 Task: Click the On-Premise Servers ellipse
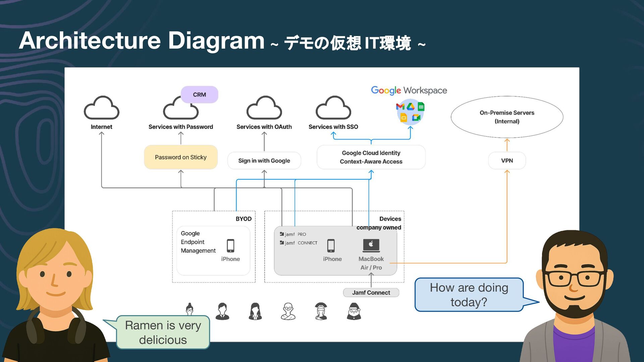coord(507,117)
